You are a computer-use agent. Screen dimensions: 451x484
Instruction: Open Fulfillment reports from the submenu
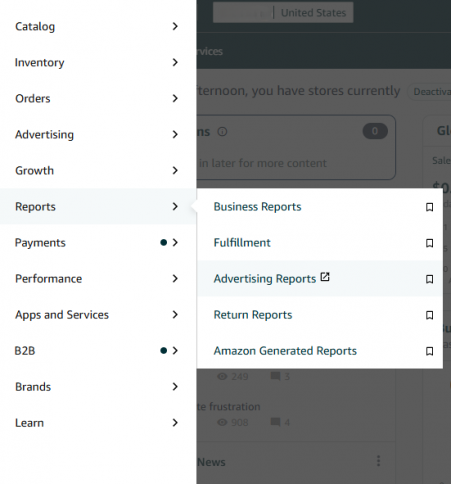point(242,243)
